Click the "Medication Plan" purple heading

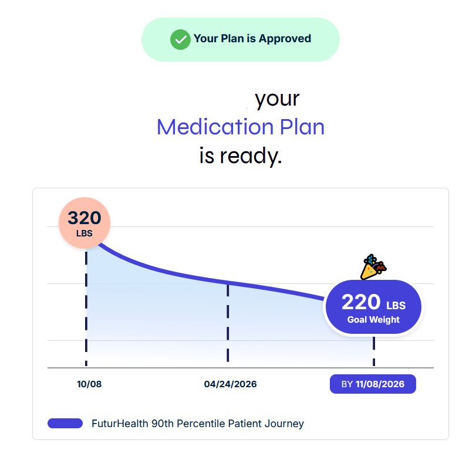[241, 127]
